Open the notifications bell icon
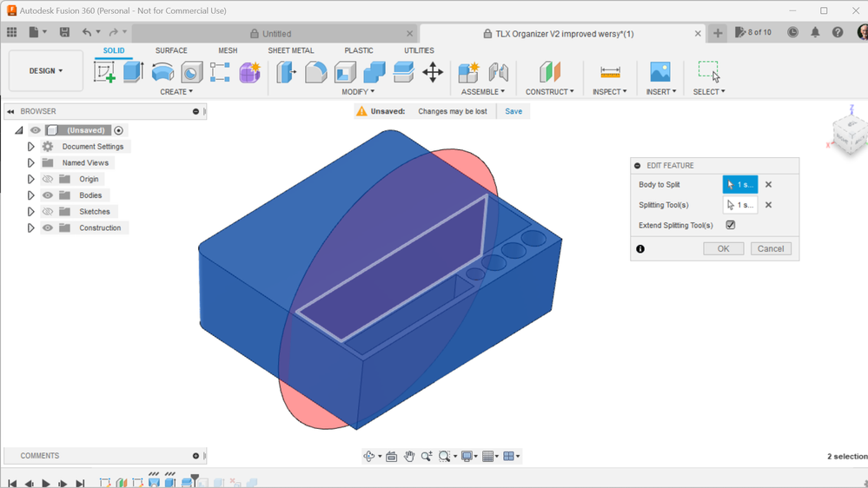This screenshot has height=488, width=868. tap(815, 32)
